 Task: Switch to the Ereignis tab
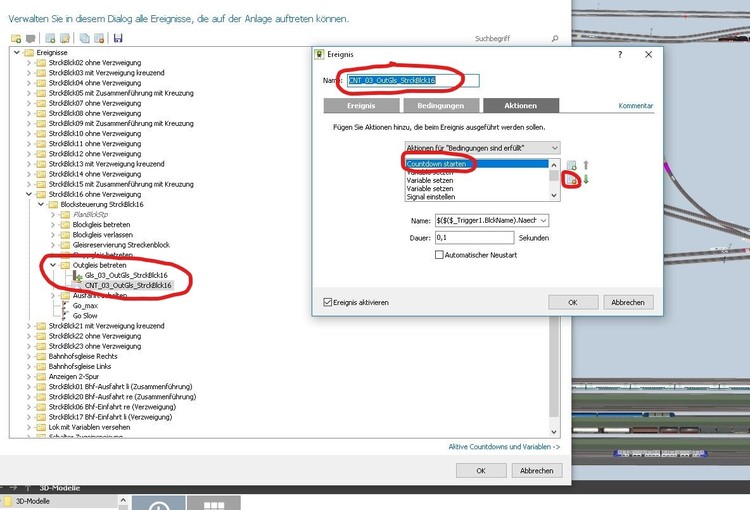coord(361,106)
